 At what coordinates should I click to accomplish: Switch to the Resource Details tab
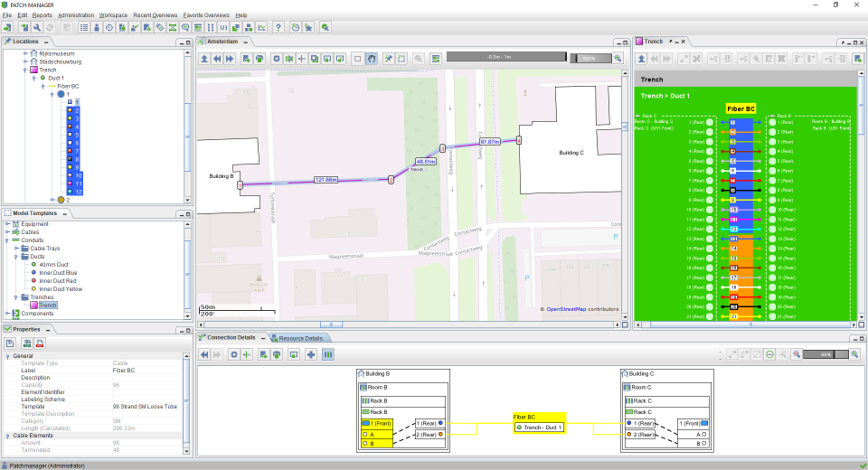coord(299,338)
